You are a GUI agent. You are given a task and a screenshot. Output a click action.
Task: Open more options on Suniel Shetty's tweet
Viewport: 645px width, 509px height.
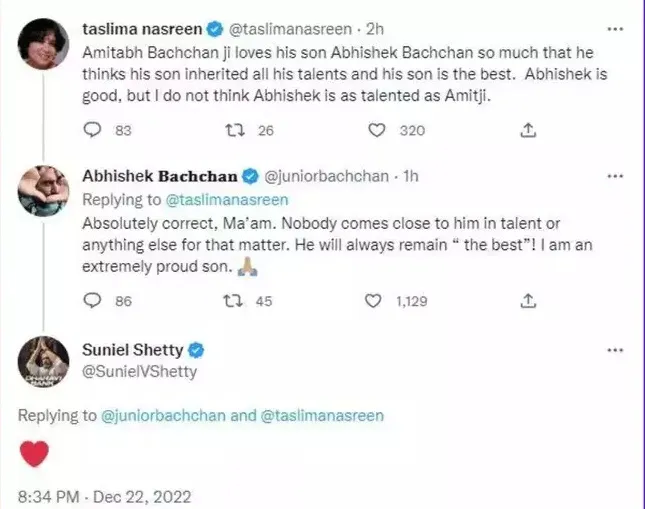615,350
